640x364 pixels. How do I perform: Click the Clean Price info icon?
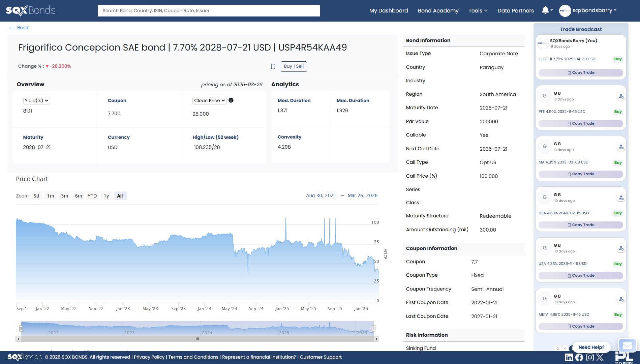[x=231, y=100]
